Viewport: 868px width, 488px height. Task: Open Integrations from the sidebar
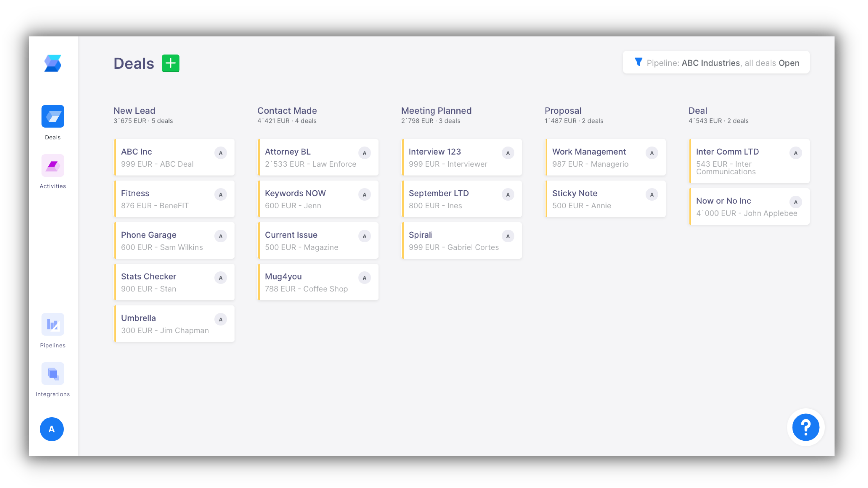[53, 374]
